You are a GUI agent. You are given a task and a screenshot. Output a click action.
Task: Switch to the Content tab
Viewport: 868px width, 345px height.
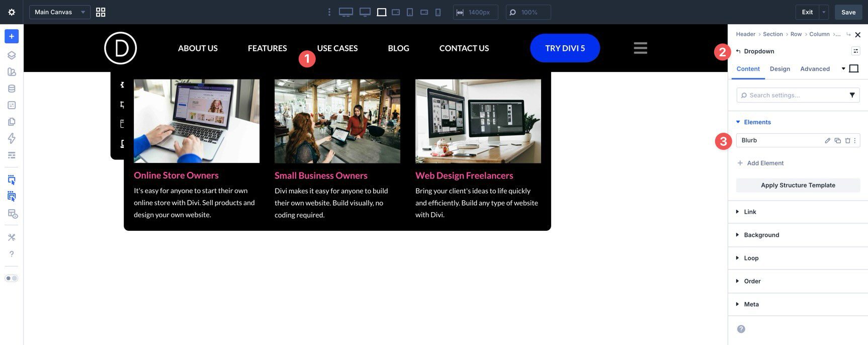point(748,69)
